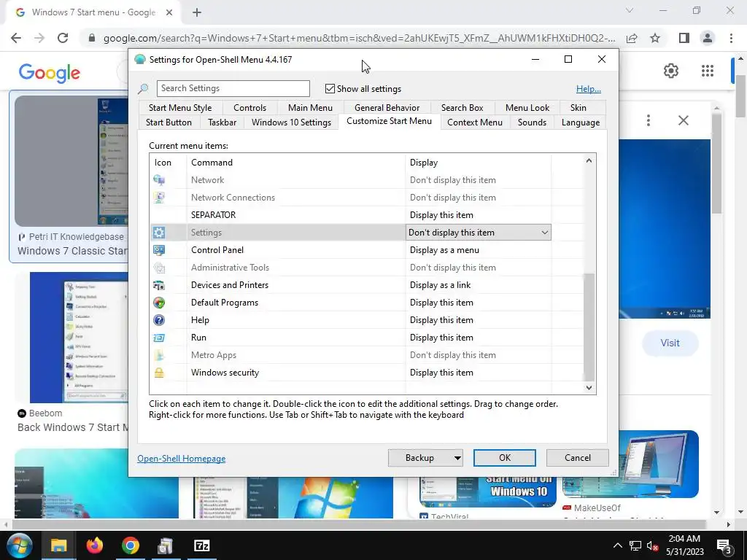Click the Network item icon
The image size is (747, 560).
pyautogui.click(x=159, y=180)
